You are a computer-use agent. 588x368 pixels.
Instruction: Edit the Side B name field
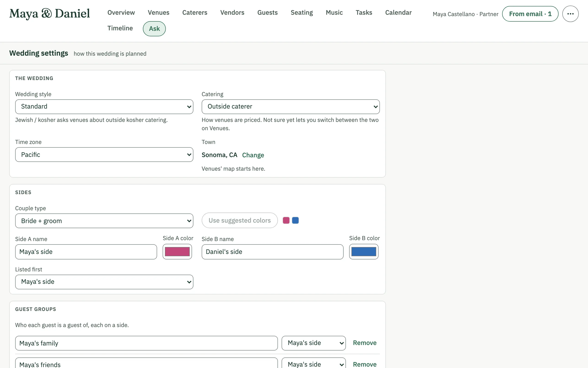272,252
